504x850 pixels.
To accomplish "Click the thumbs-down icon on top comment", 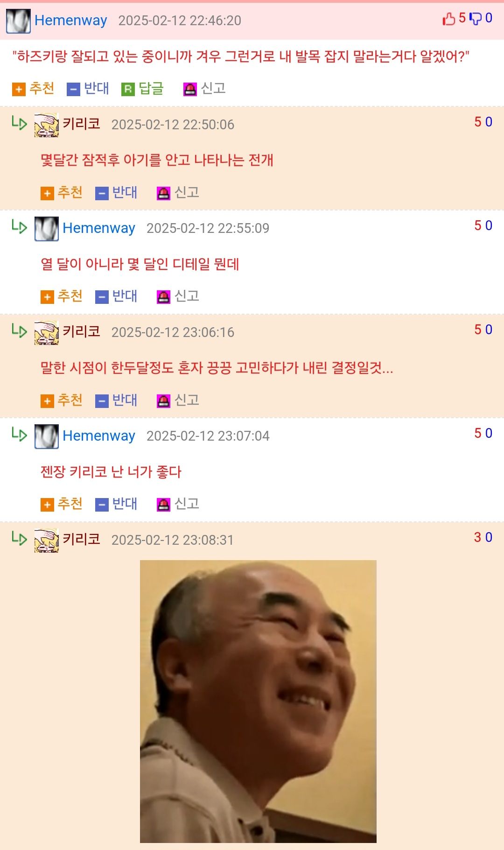I will (x=475, y=19).
